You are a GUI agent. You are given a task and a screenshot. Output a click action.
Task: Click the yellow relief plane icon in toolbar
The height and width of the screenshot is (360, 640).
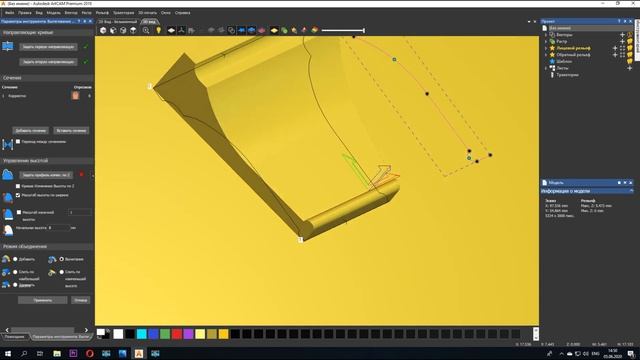point(274,30)
